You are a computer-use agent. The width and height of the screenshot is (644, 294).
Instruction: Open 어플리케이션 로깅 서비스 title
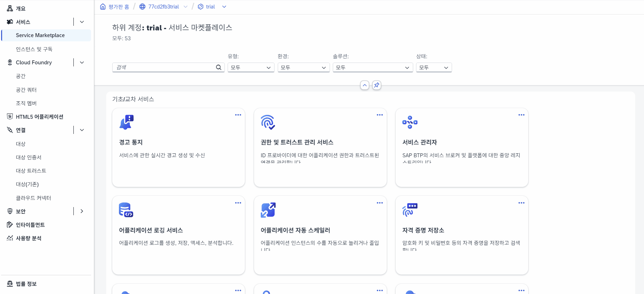(x=151, y=230)
